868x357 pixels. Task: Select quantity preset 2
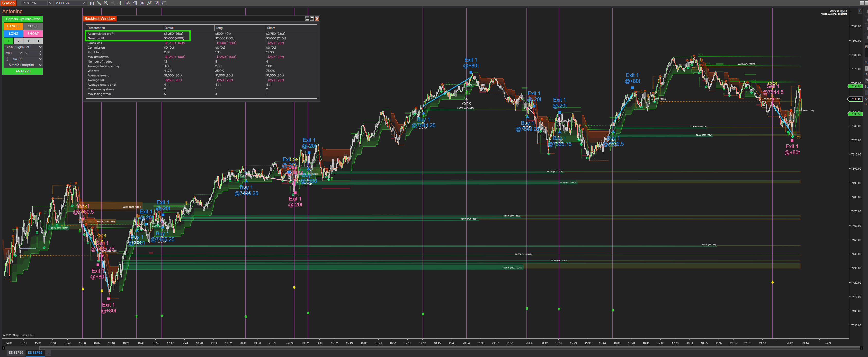(x=18, y=40)
